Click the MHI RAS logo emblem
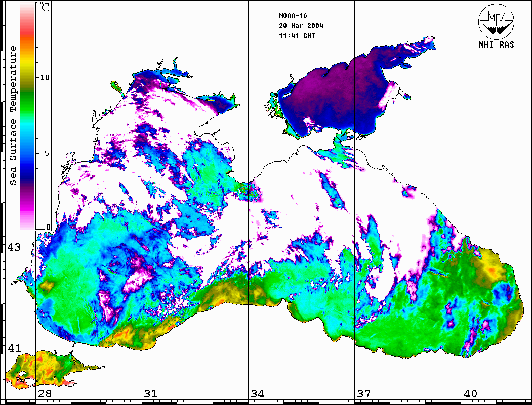The image size is (532, 405). 496,21
